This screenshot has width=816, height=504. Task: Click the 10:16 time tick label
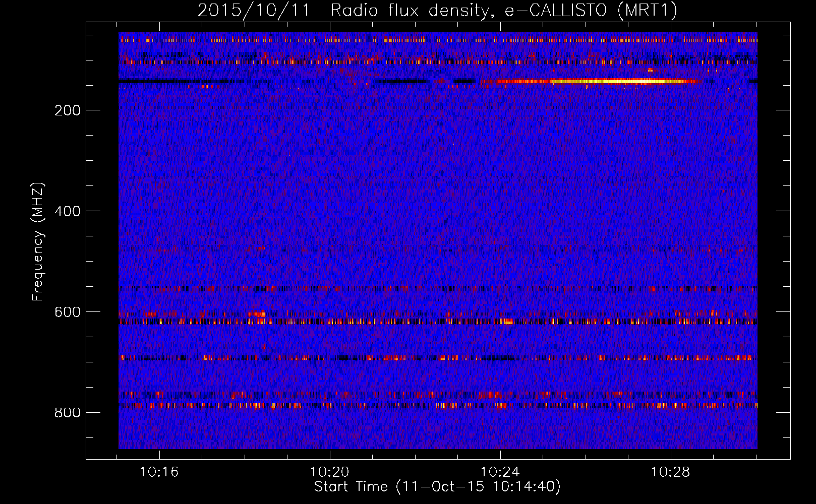pos(159,472)
